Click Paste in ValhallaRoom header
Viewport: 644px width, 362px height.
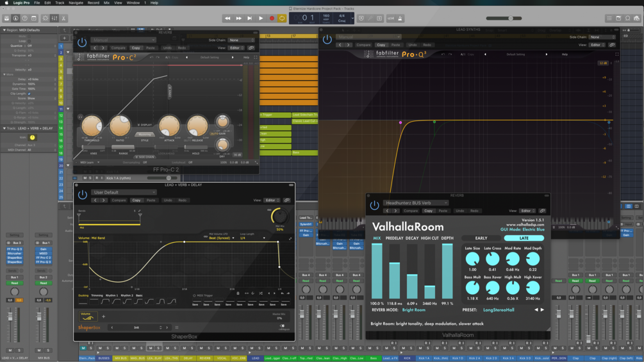click(443, 211)
